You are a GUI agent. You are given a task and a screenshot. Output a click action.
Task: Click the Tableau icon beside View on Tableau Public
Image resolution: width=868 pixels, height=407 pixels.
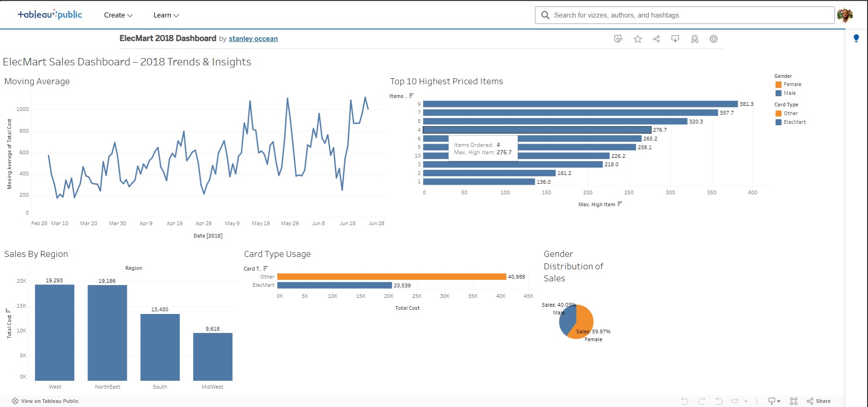[15, 401]
